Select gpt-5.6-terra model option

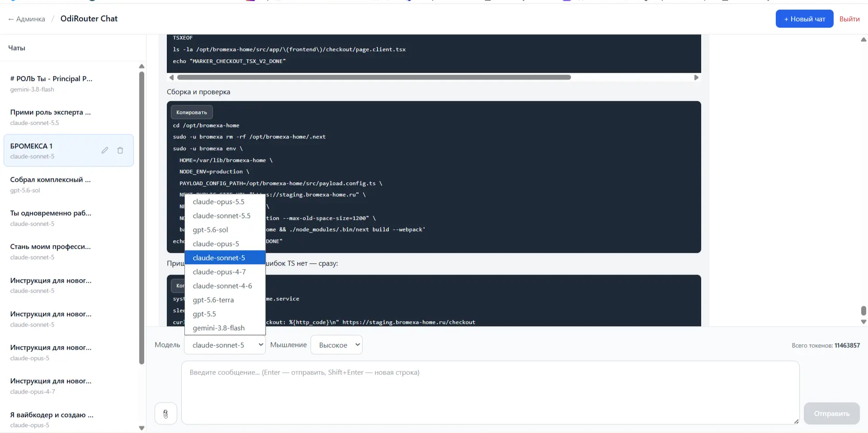coord(225,300)
